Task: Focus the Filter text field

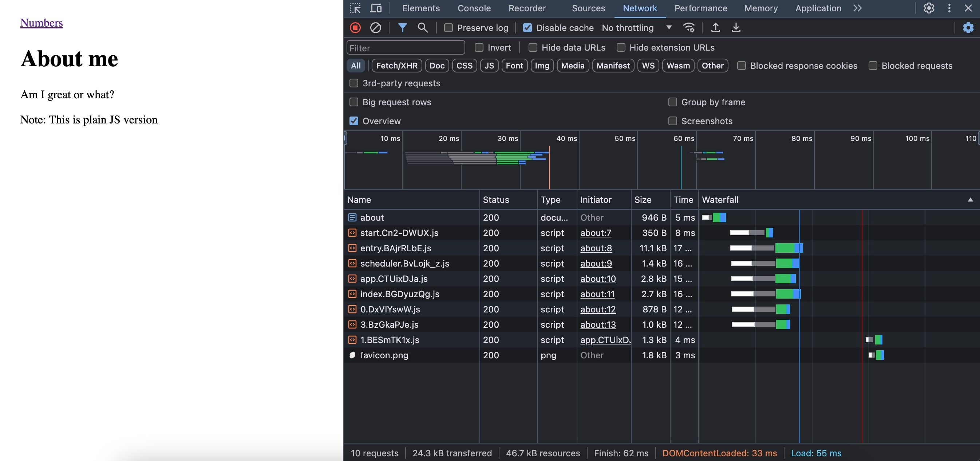Action: point(406,48)
